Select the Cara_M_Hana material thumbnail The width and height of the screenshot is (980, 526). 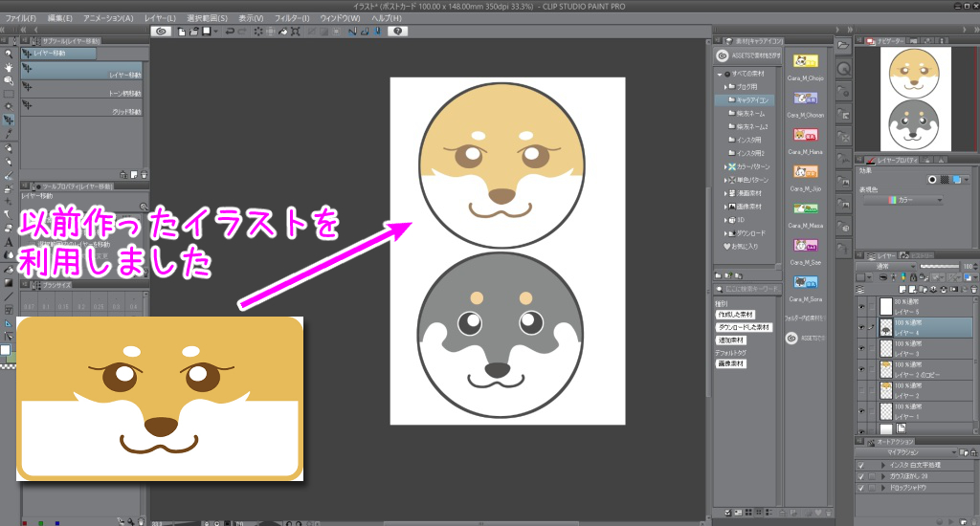(805, 136)
